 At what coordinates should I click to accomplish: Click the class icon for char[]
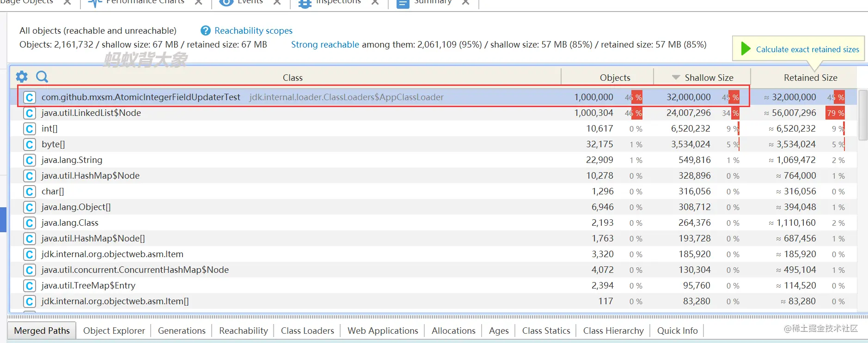click(30, 192)
